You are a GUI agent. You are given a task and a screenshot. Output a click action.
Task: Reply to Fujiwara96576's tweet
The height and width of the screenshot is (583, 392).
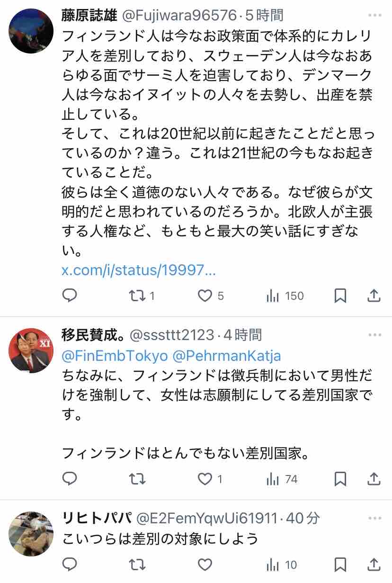70,296
